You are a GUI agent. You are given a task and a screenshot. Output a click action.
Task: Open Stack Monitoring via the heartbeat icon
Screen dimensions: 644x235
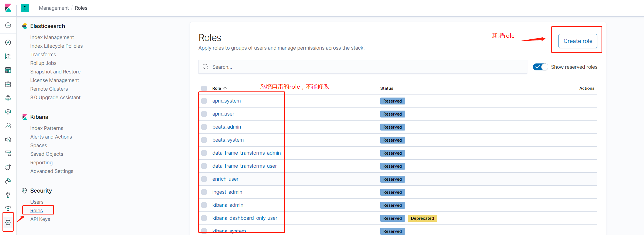(8, 208)
